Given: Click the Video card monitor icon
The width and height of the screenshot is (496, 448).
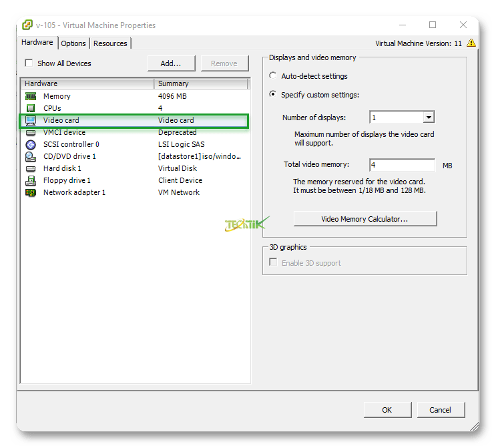Looking at the screenshot, I should (x=30, y=120).
